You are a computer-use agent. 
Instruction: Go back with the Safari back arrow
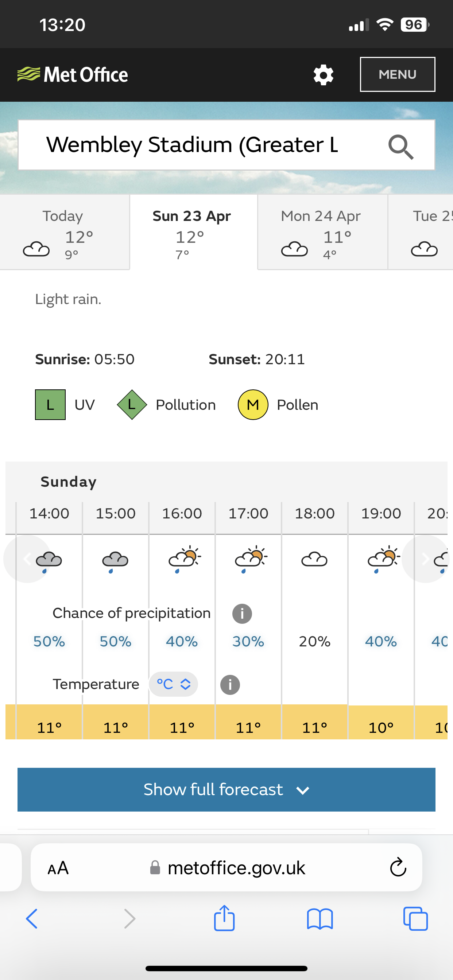[32, 919]
